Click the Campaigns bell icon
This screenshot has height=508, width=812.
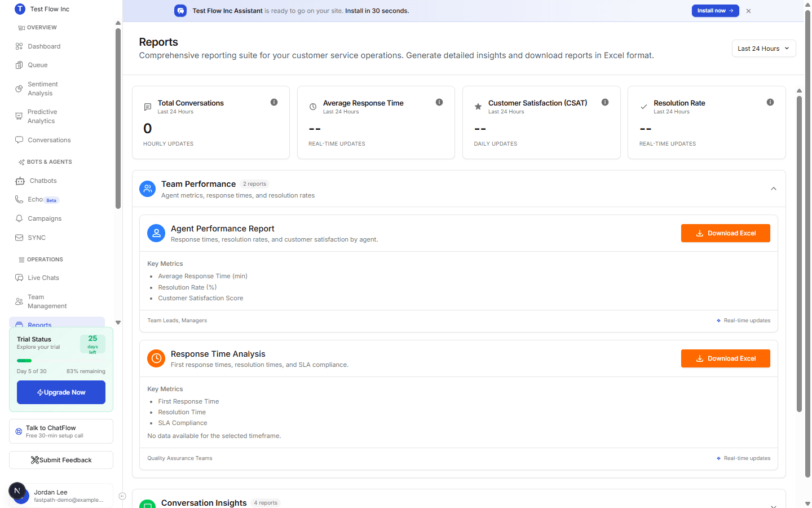point(19,218)
